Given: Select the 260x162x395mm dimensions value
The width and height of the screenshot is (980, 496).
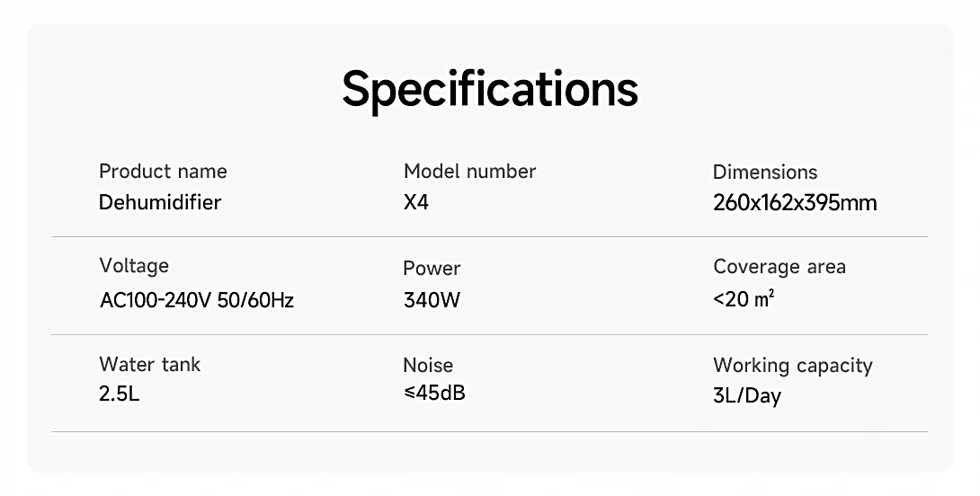Looking at the screenshot, I should pyautogui.click(x=794, y=203).
